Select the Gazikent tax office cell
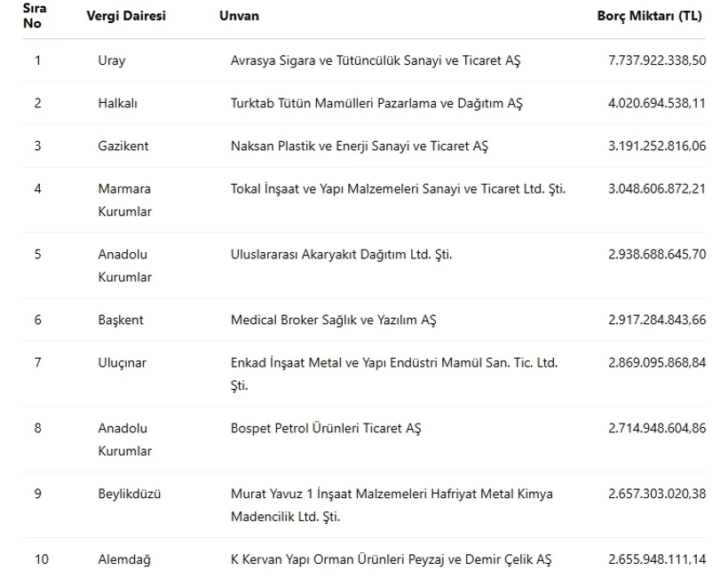 tap(123, 146)
